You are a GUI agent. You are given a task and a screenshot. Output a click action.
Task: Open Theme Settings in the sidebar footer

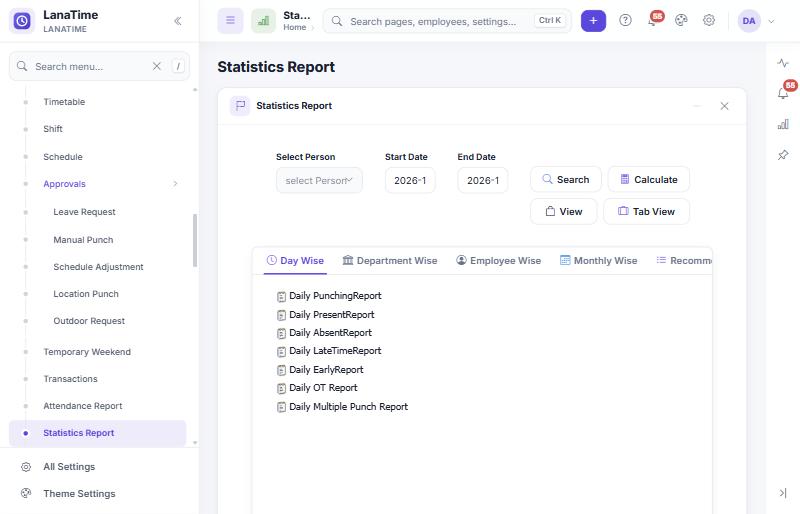(79, 494)
